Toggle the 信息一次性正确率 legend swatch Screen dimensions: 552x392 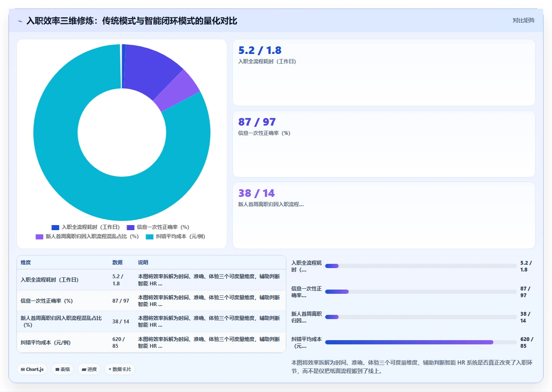pos(130,227)
